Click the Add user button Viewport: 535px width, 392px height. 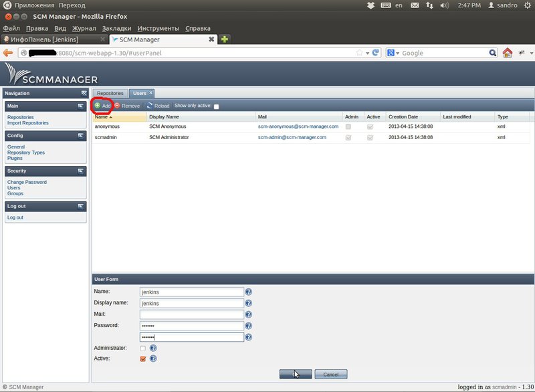click(x=103, y=106)
